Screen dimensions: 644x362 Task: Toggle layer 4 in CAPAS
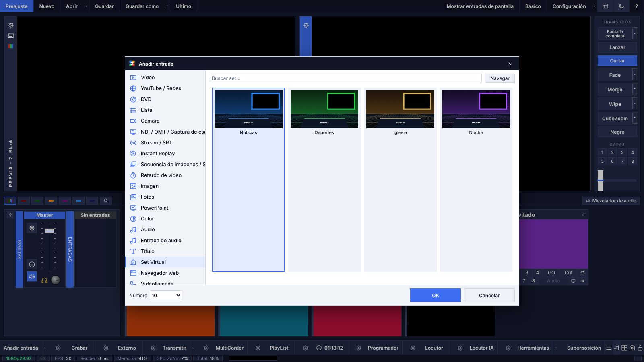click(x=632, y=152)
